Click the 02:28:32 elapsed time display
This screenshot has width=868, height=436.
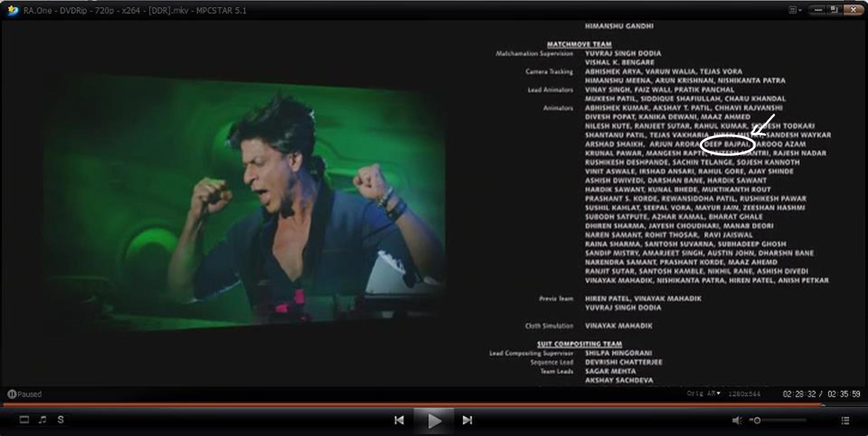pyautogui.click(x=799, y=394)
